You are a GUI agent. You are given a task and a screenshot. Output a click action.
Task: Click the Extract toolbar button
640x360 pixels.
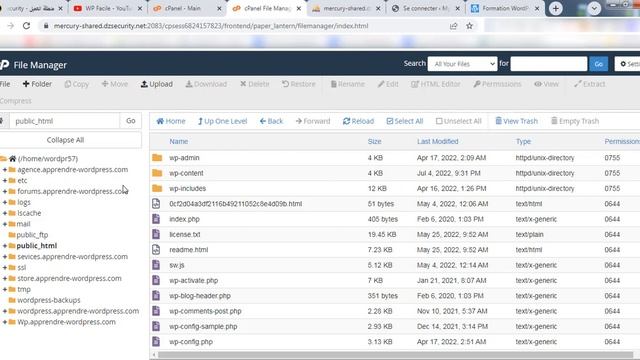(x=589, y=84)
